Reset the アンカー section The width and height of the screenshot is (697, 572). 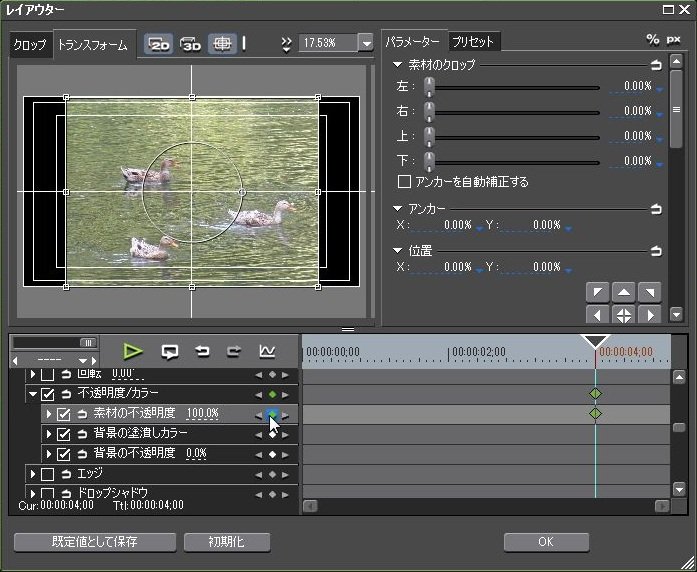pos(656,209)
